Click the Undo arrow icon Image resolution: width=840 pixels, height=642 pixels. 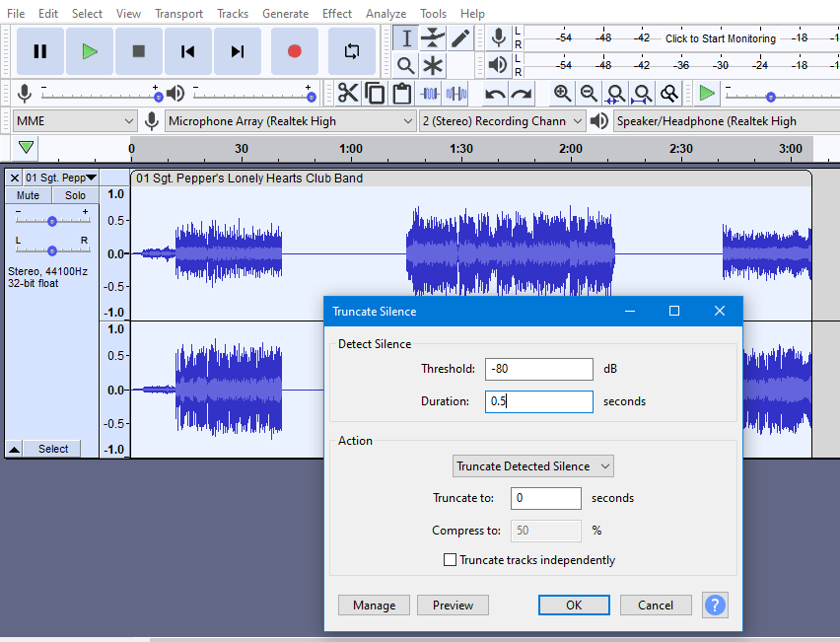click(495, 95)
